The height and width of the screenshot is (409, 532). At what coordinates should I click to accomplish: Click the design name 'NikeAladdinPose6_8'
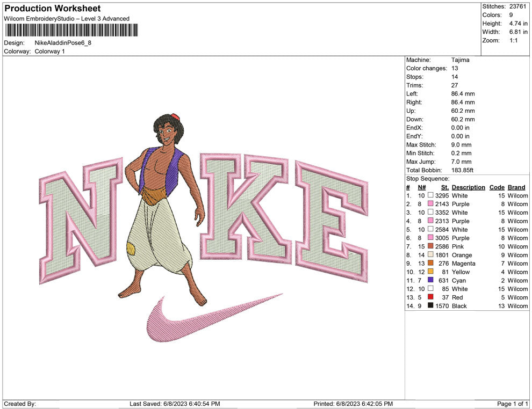[63, 43]
